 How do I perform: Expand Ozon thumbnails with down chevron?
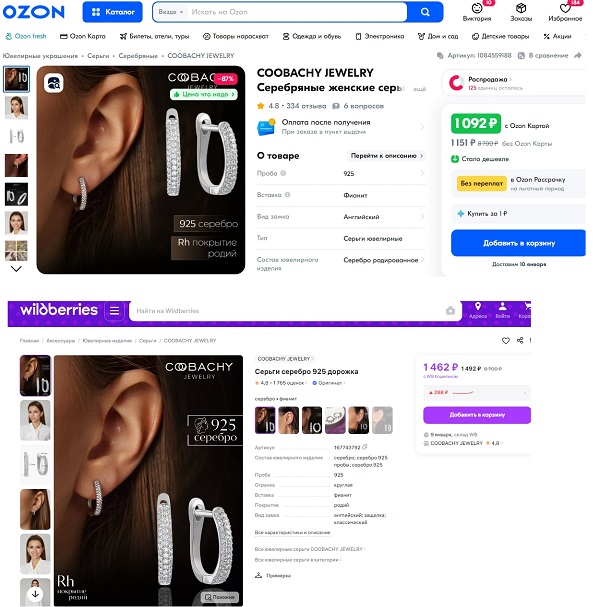16,268
